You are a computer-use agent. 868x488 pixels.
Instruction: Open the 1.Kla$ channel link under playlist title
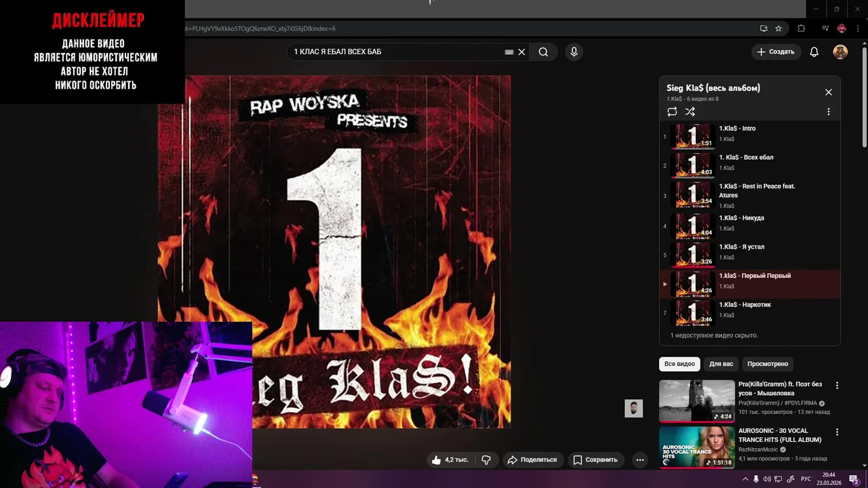[674, 99]
